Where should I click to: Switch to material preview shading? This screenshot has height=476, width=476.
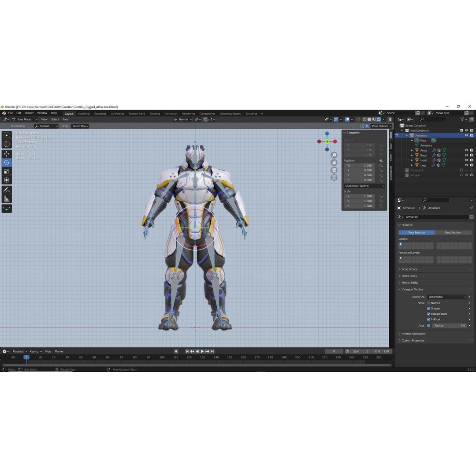(x=374, y=119)
